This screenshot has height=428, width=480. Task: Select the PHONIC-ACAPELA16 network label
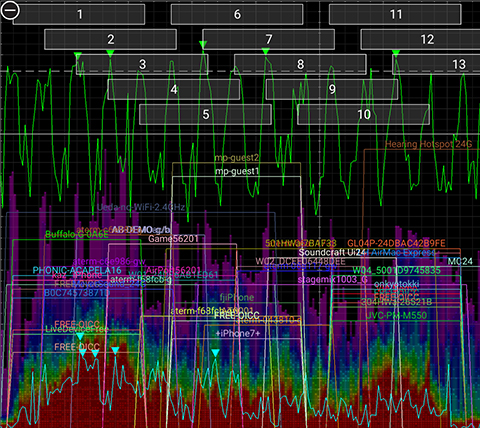pos(77,270)
